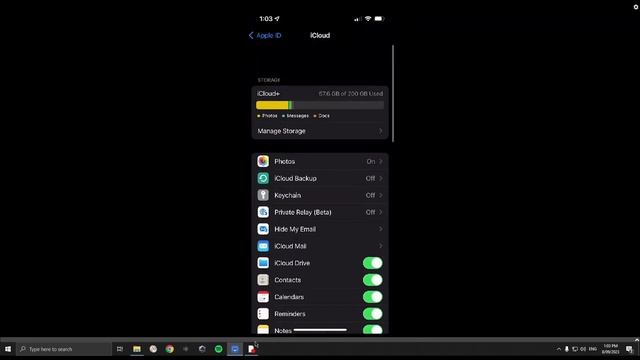
Task: Tap the Calendars icon
Action: click(x=263, y=297)
